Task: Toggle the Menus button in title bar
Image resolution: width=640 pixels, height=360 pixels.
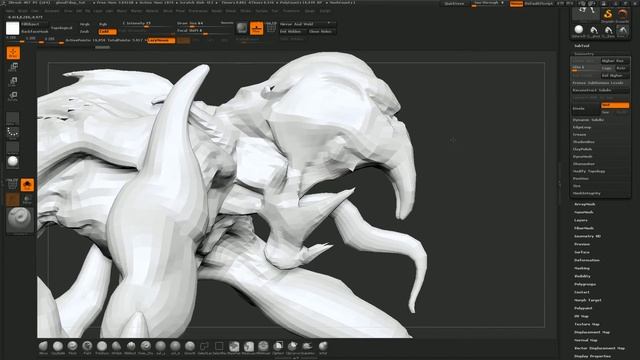Action: point(516,3)
